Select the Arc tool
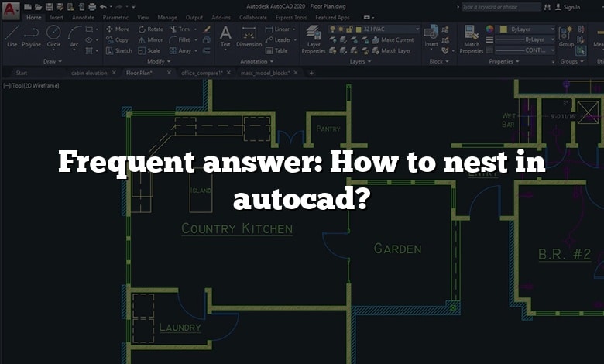604x364 pixels. point(74,36)
